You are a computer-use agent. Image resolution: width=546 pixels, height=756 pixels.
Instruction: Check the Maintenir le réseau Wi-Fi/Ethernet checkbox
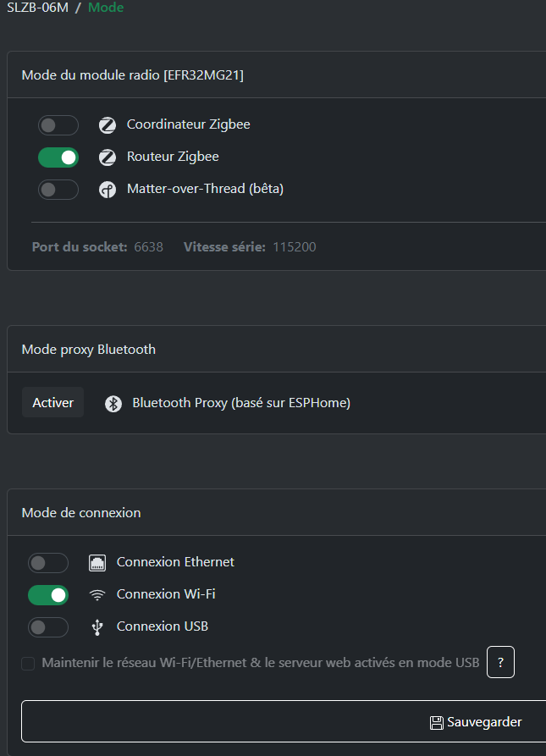click(28, 663)
